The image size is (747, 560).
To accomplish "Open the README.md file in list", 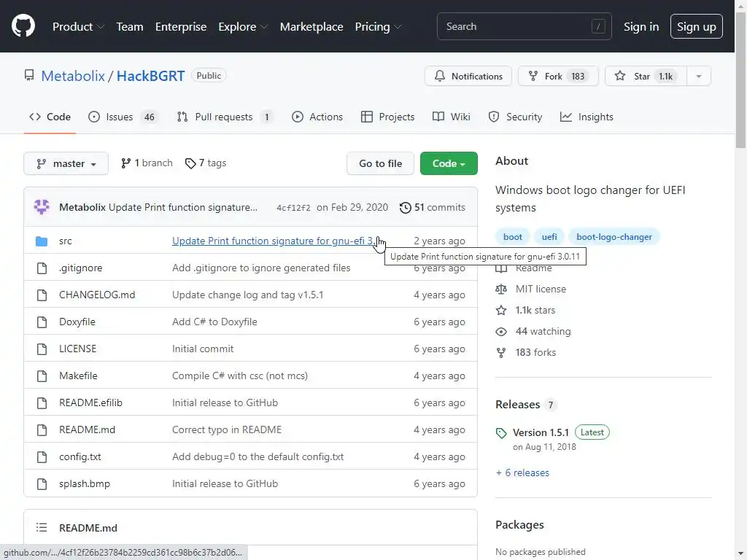I will (88, 430).
